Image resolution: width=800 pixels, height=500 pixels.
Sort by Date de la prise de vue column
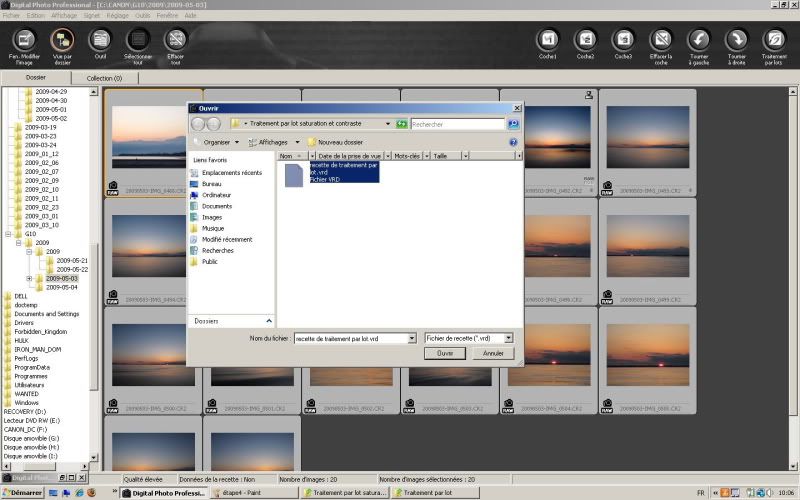[x=349, y=156]
